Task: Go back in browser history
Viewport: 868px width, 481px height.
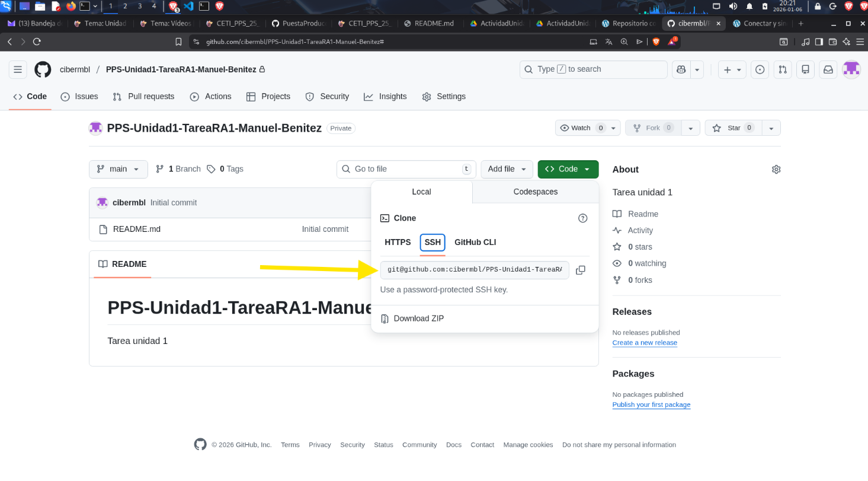Action: click(9, 42)
